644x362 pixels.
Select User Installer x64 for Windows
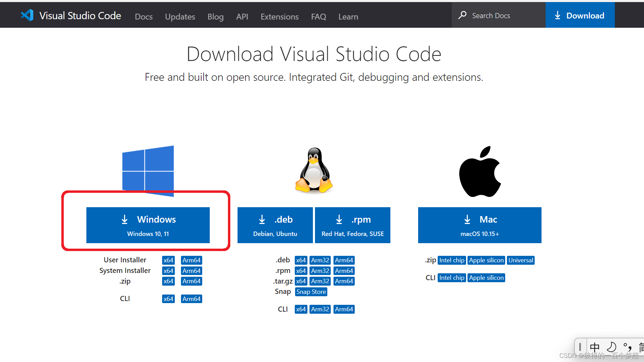point(168,260)
